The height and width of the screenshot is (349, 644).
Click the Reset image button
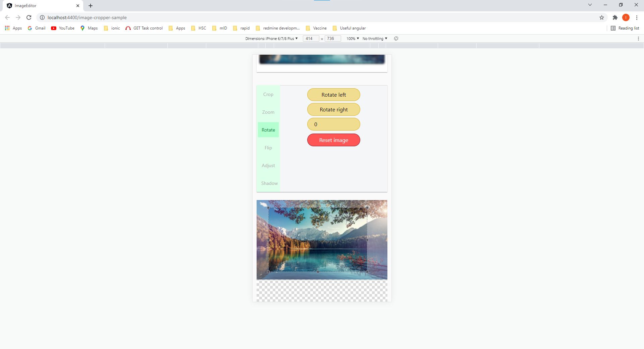point(334,140)
